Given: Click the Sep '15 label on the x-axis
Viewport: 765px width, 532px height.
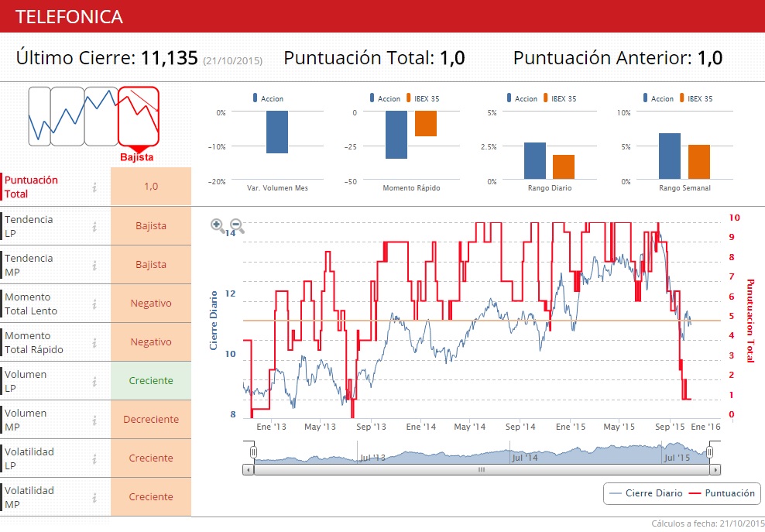Looking at the screenshot, I should (x=670, y=427).
